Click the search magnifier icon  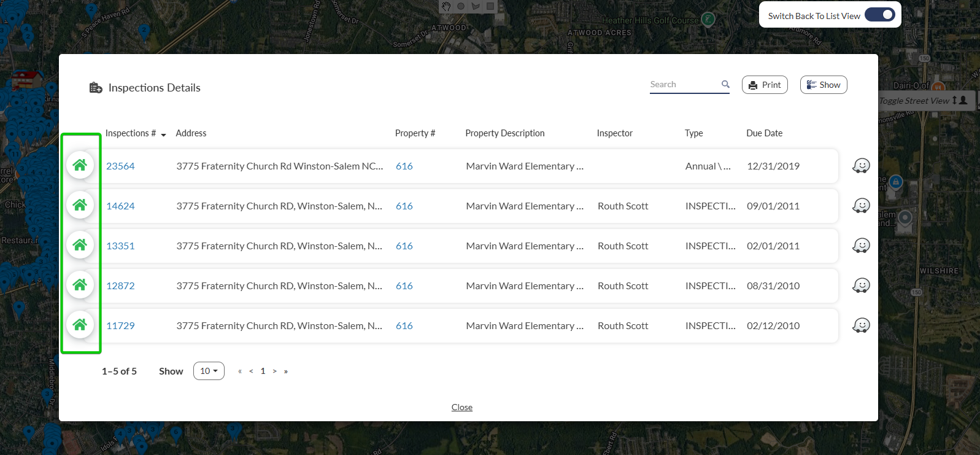725,84
